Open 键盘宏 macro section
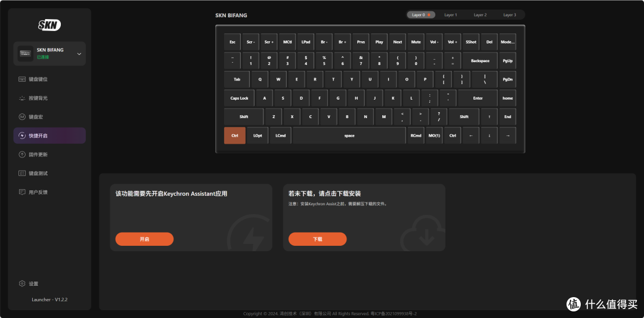The width and height of the screenshot is (644, 318). pyautogui.click(x=49, y=117)
